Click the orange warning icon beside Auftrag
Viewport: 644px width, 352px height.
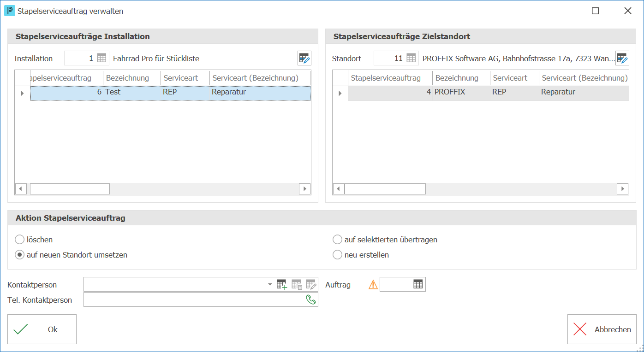tap(373, 285)
